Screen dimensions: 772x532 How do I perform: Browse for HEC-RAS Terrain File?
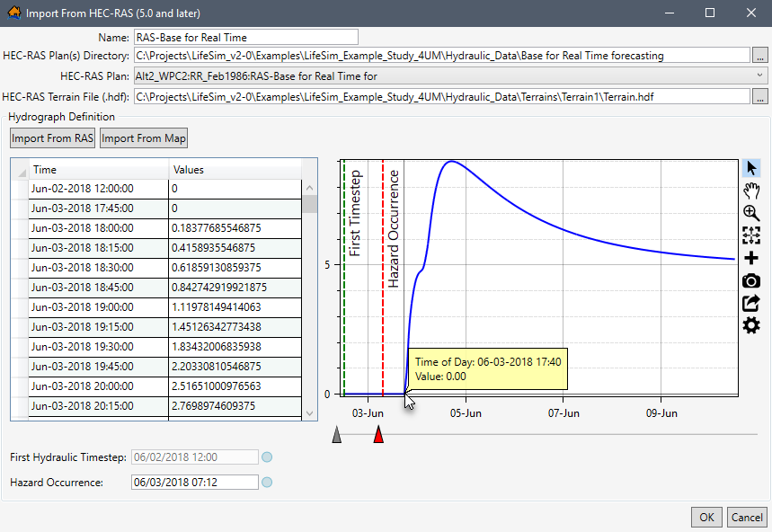pyautogui.click(x=759, y=96)
